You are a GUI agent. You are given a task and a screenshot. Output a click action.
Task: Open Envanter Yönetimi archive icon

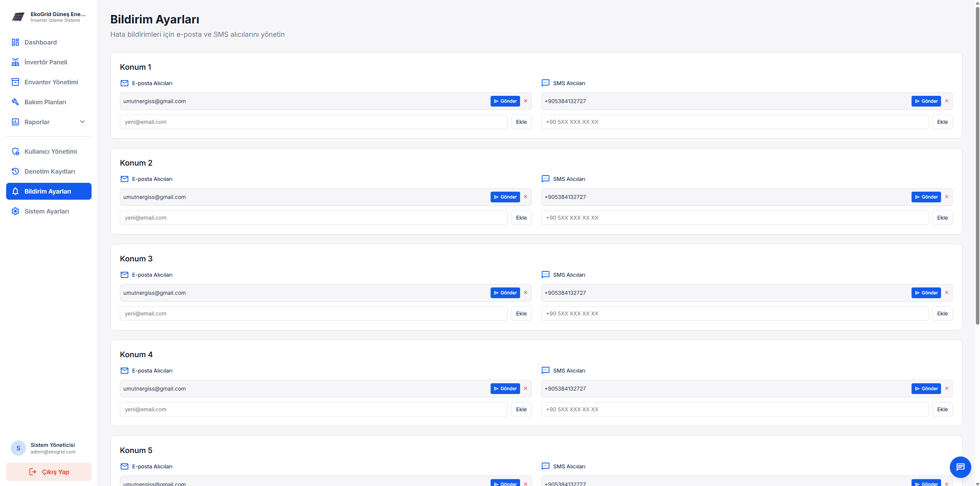point(15,82)
